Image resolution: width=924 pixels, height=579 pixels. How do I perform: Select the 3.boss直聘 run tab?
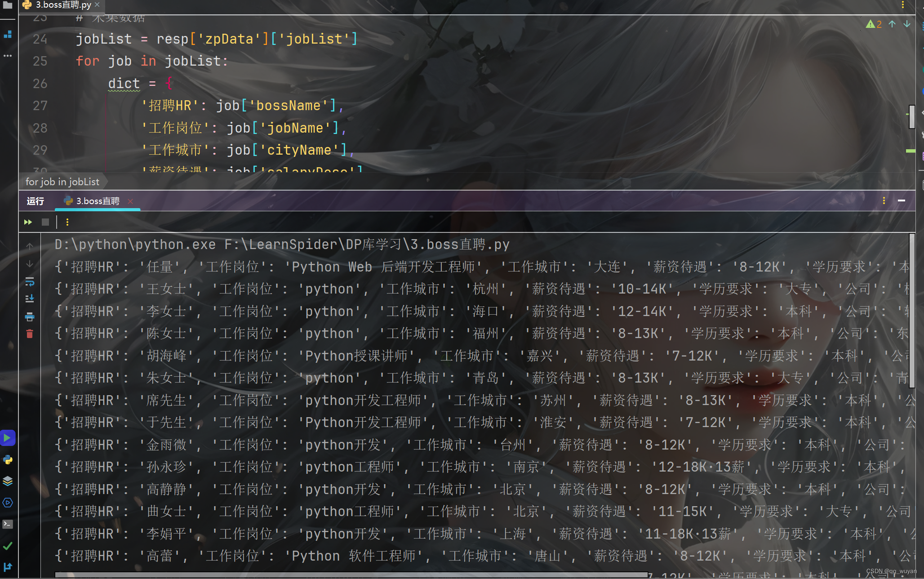point(97,201)
